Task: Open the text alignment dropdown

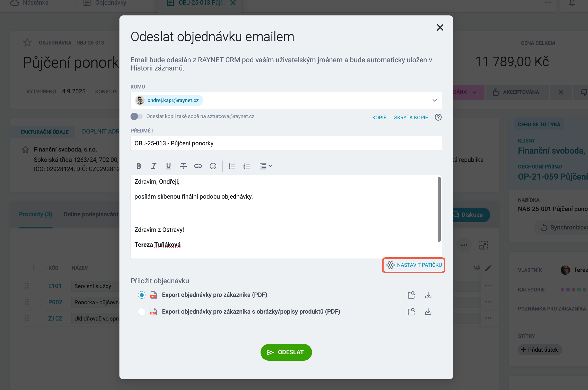Action: 266,166
